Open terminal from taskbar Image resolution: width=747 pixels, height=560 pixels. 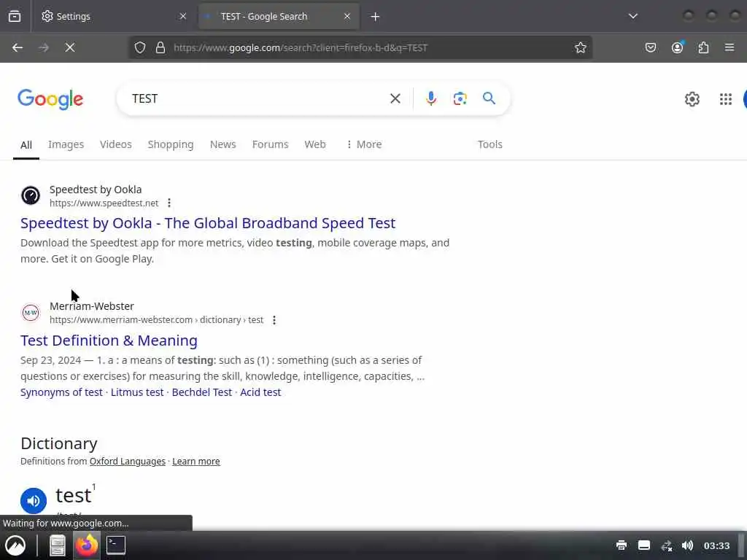pyautogui.click(x=116, y=545)
